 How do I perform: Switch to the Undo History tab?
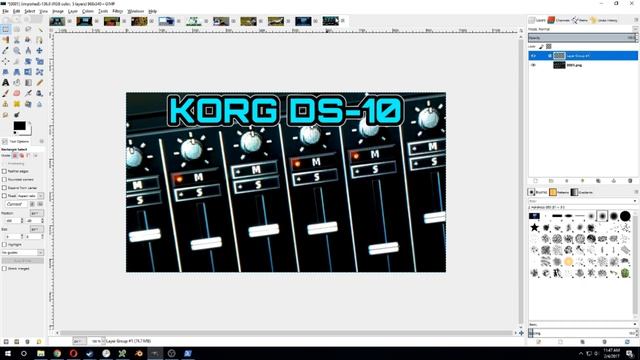604,20
